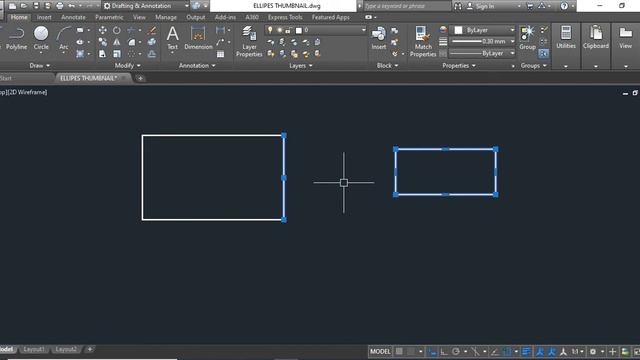Switch to the Parametric ribbon tab
Image resolution: width=640 pixels, height=360 pixels.
pos(109,17)
